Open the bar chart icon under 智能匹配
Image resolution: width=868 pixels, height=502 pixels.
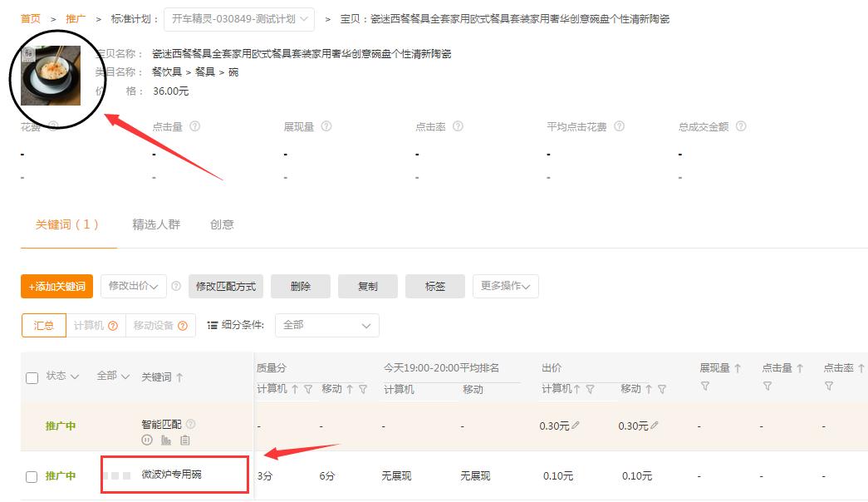pyautogui.click(x=165, y=438)
